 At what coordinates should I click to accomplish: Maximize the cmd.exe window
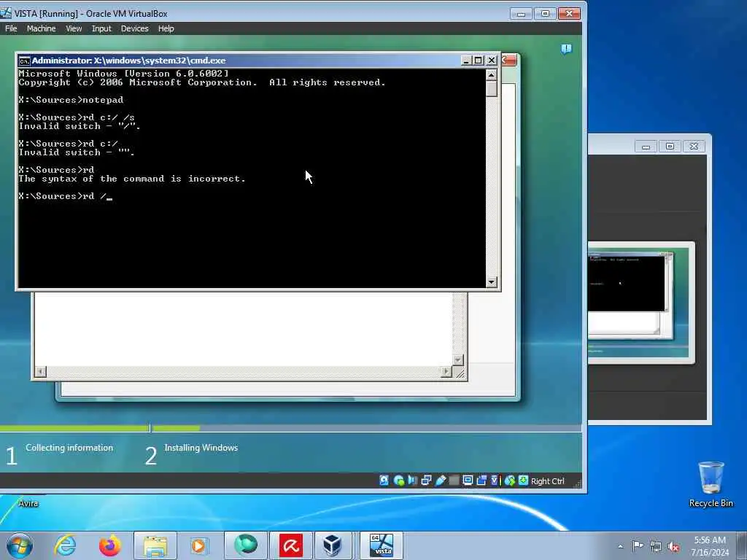479,61
